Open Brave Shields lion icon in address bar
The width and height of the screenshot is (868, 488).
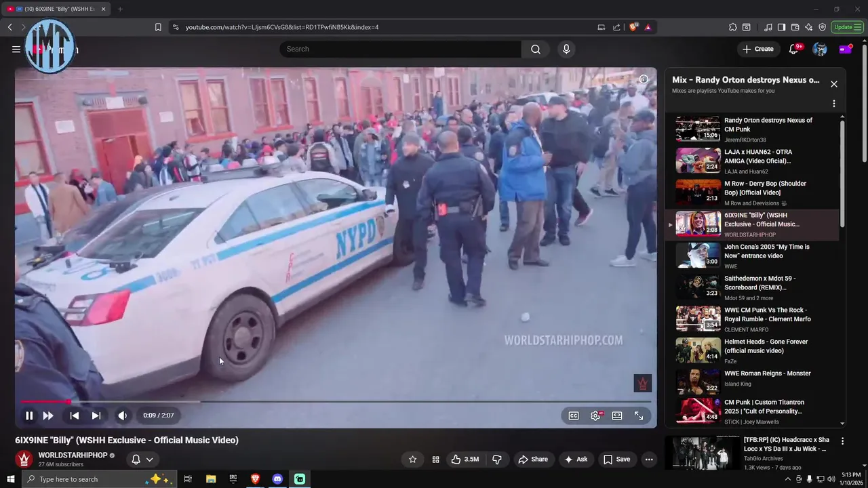pyautogui.click(x=633, y=27)
